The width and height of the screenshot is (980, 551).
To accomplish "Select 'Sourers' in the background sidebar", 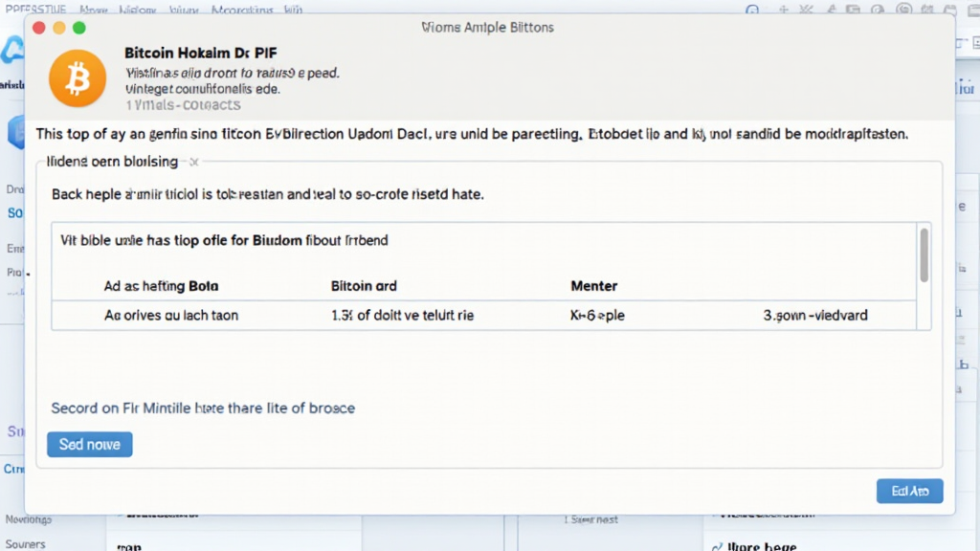I will tap(23, 543).
